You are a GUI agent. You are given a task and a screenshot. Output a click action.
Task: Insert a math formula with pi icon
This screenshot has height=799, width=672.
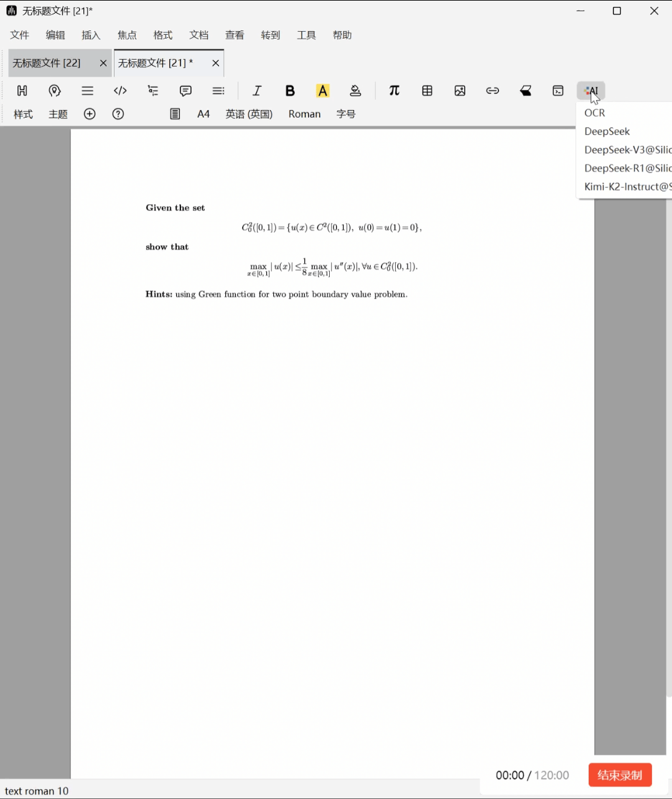coord(394,91)
